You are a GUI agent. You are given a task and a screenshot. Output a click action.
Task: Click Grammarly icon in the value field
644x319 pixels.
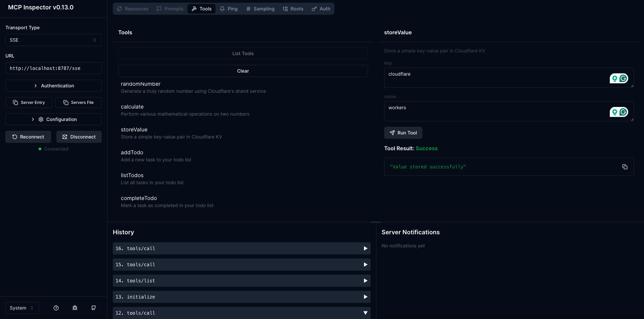[x=624, y=112]
